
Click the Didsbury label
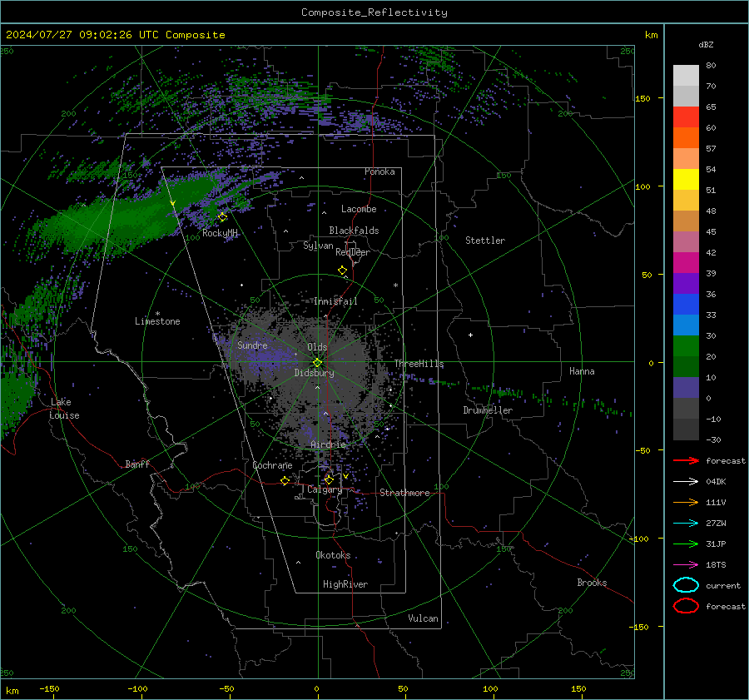click(x=315, y=373)
